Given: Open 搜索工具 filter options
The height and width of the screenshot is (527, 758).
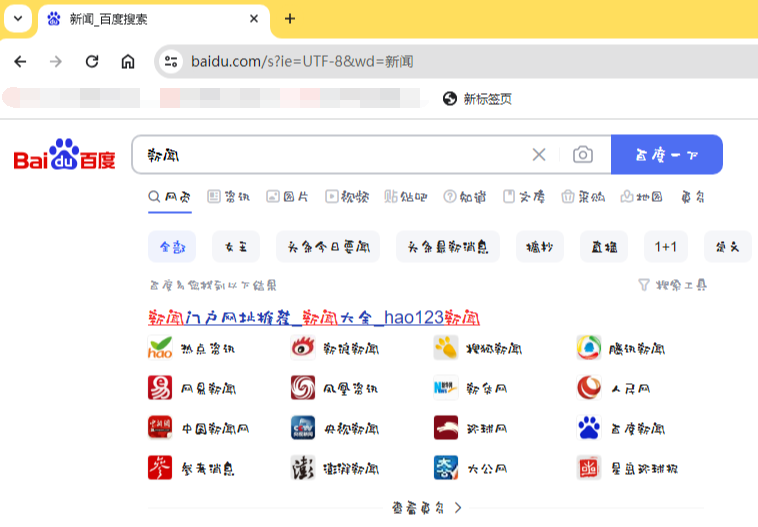Looking at the screenshot, I should [x=673, y=285].
